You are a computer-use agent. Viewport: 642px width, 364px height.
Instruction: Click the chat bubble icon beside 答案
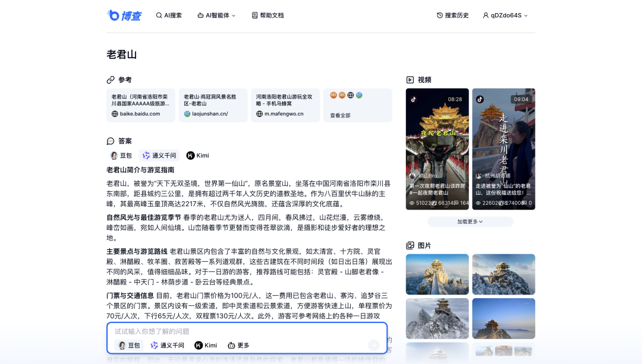point(111,141)
